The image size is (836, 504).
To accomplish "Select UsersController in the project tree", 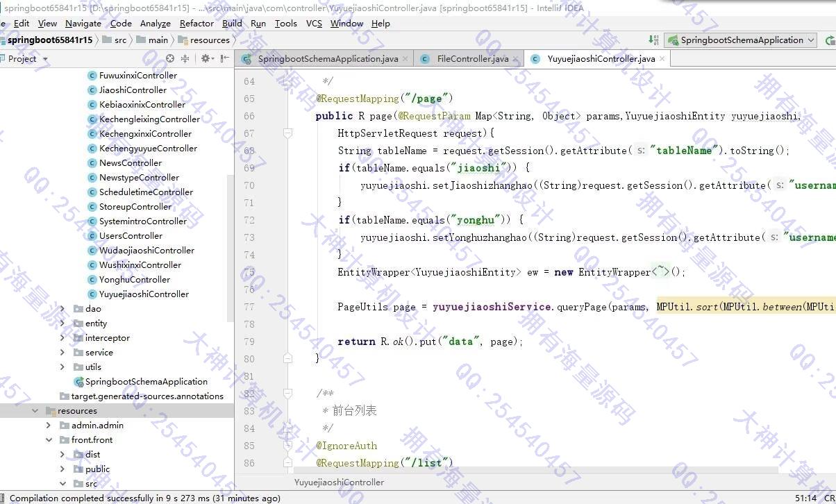I will [131, 235].
